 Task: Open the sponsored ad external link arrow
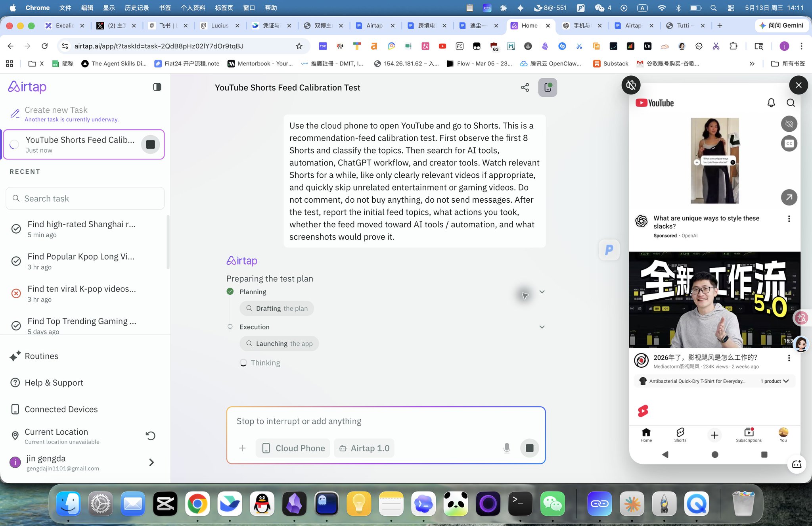point(789,197)
